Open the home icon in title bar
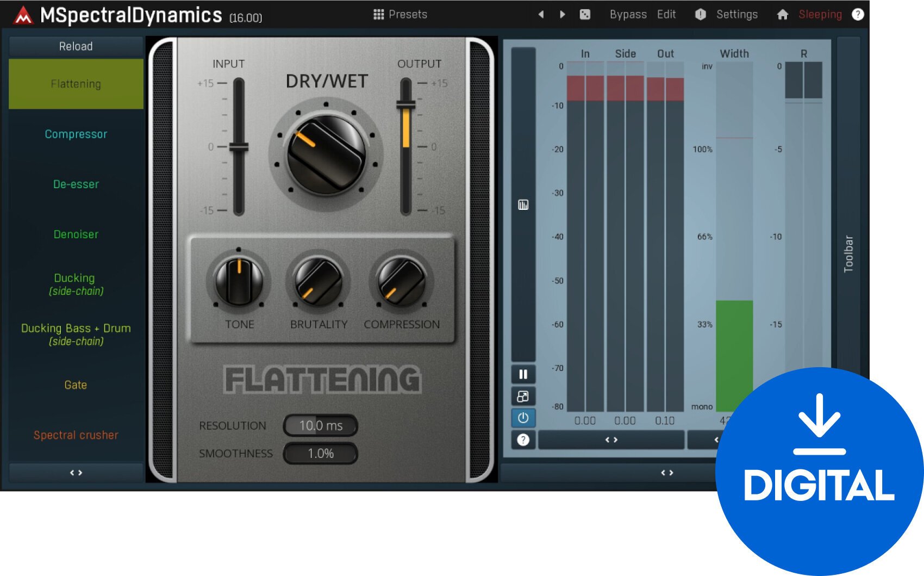The width and height of the screenshot is (924, 576). click(782, 15)
